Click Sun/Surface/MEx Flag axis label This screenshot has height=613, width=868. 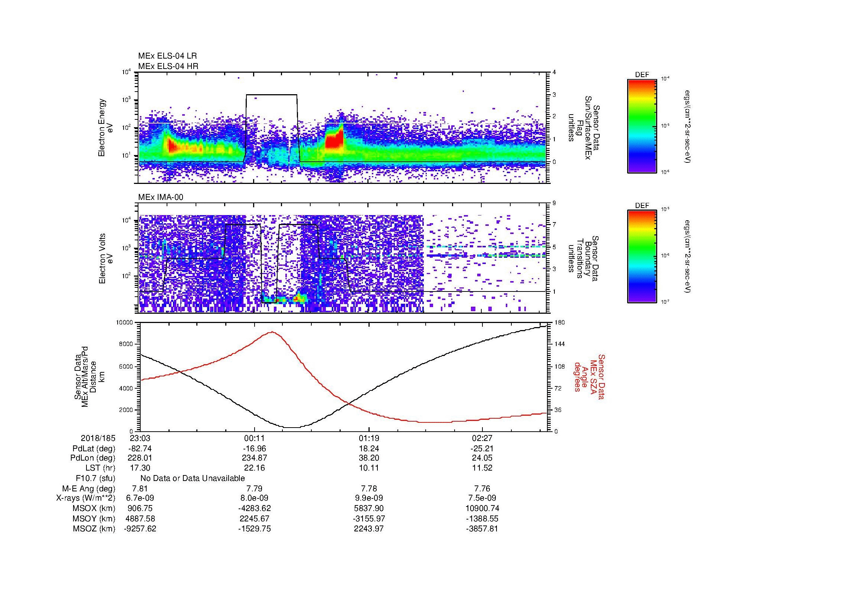[x=585, y=128]
